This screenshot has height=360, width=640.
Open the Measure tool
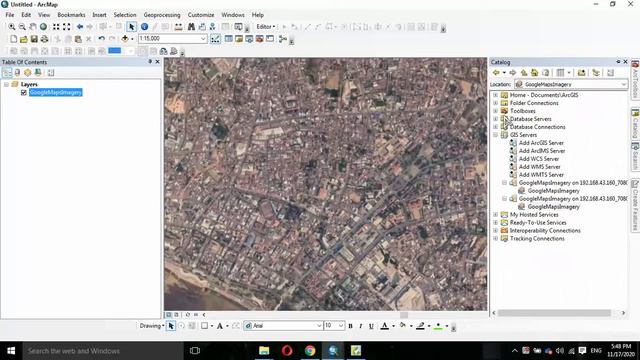click(178, 27)
